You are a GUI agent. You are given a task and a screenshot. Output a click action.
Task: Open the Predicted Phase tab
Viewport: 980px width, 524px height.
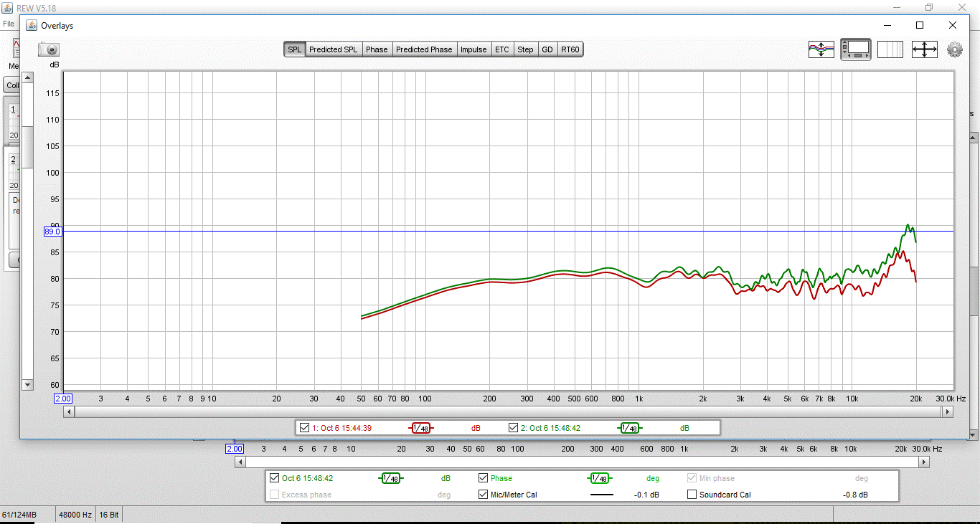[424, 49]
